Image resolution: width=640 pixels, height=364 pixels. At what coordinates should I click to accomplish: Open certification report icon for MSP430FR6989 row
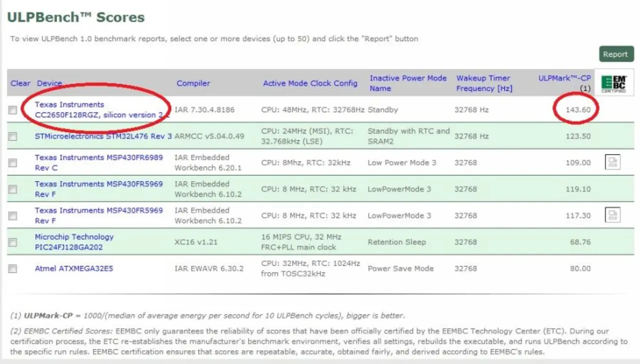coord(612,162)
